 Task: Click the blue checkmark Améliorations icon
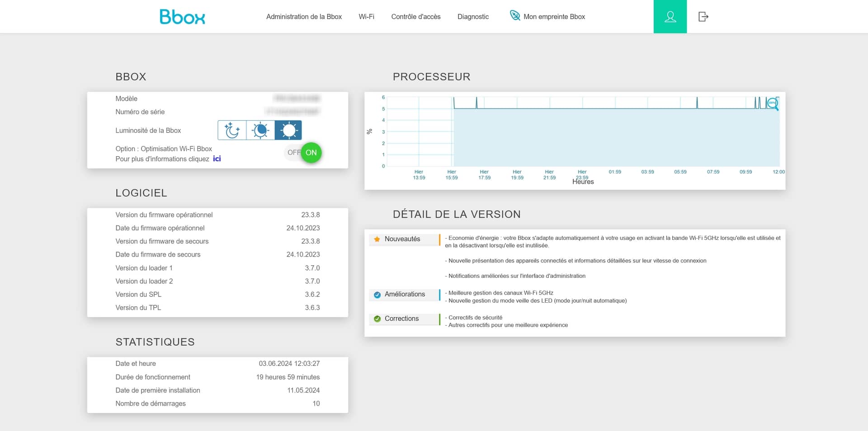pyautogui.click(x=377, y=295)
